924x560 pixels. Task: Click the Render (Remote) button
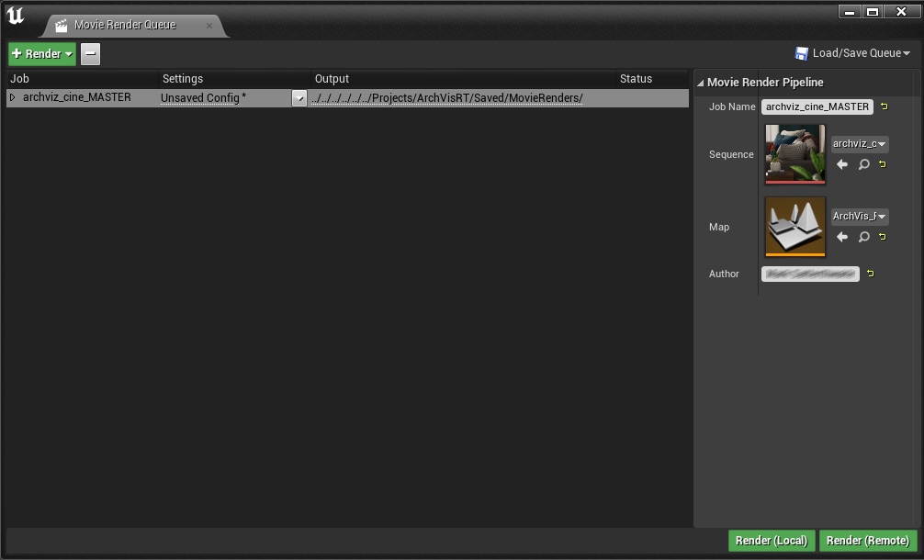[x=868, y=540]
